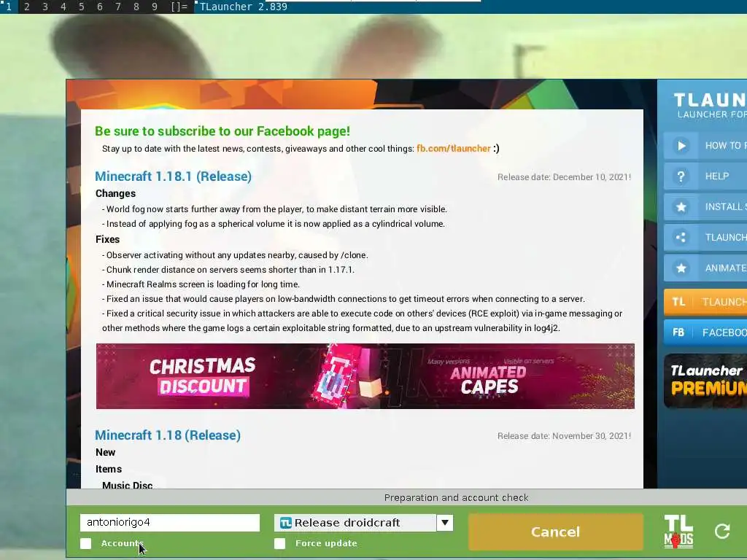Enable the Force update checkbox
The image size is (747, 560).
[279, 543]
